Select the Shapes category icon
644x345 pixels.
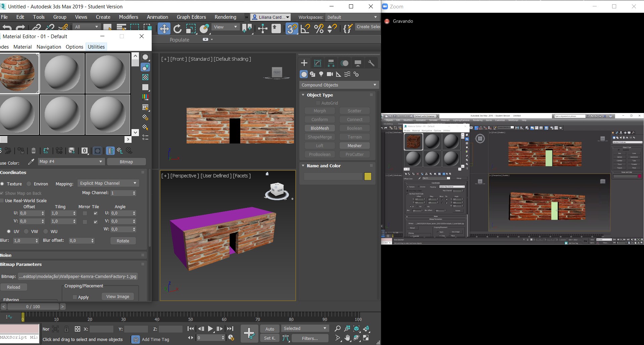click(312, 74)
